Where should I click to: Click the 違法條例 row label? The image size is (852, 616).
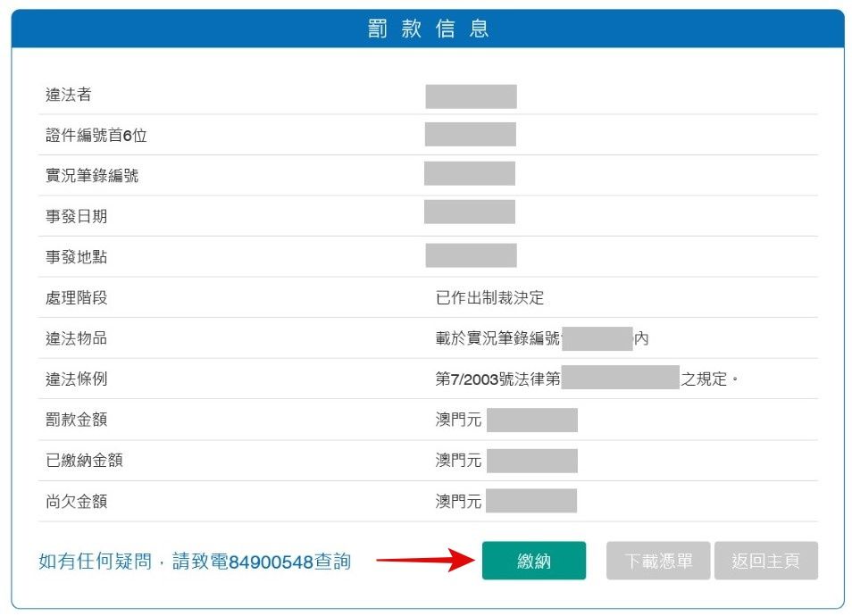pyautogui.click(x=77, y=379)
